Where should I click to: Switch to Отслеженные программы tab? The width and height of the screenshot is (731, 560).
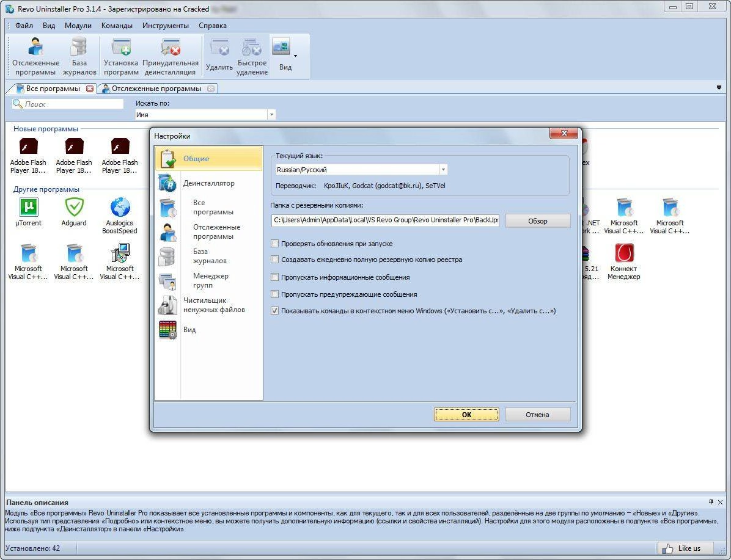(156, 89)
